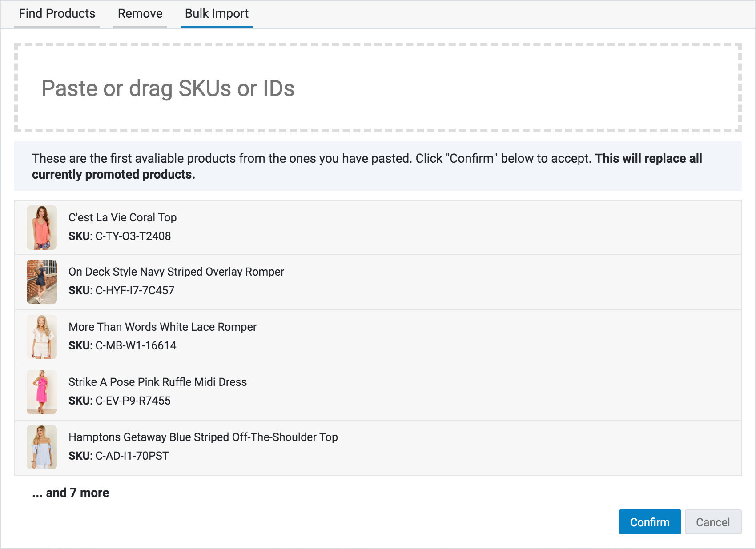This screenshot has height=549, width=756.
Task: Select the C'est La Vie Coral Top title
Action: pyautogui.click(x=122, y=217)
